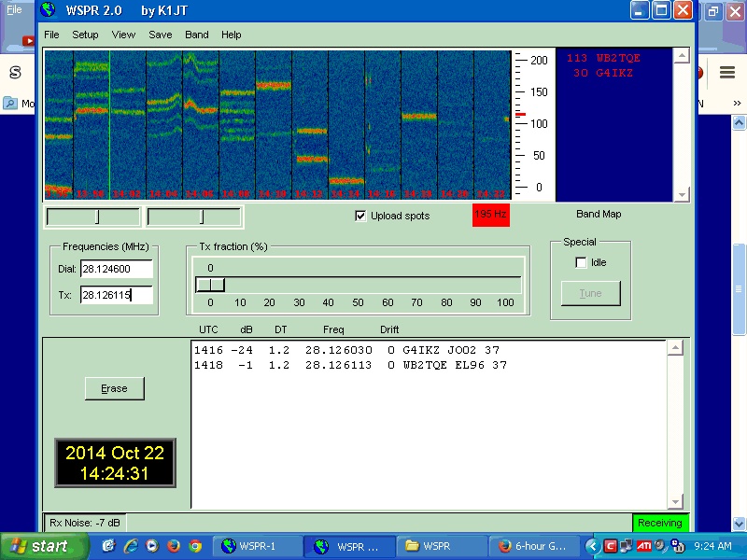The width and height of the screenshot is (747, 560).
Task: Click decode list scroll up arrow
Action: click(x=675, y=348)
